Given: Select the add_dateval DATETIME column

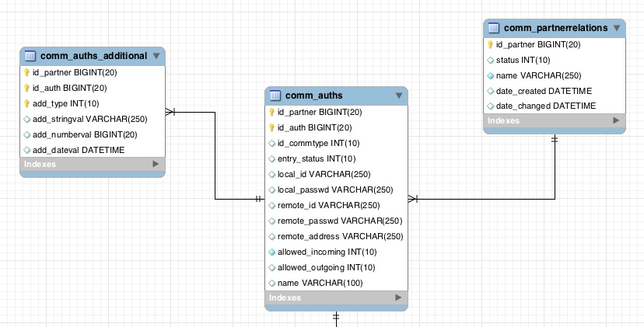Looking at the screenshot, I should [x=79, y=150].
